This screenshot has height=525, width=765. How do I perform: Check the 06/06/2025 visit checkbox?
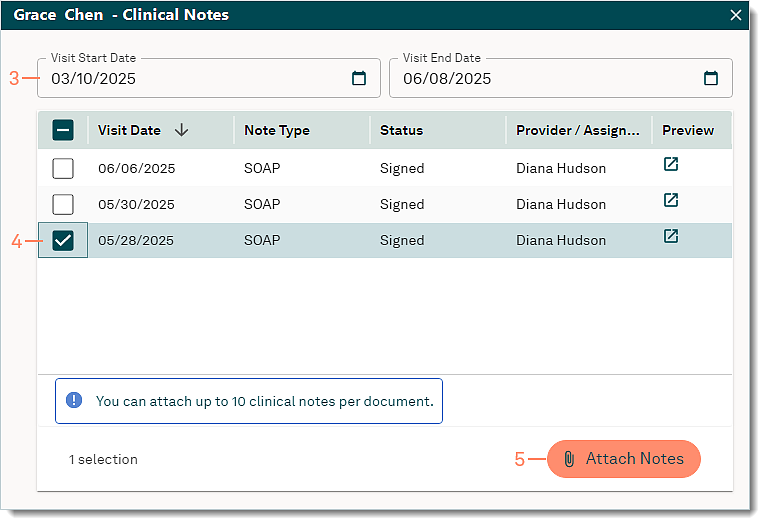(x=63, y=168)
